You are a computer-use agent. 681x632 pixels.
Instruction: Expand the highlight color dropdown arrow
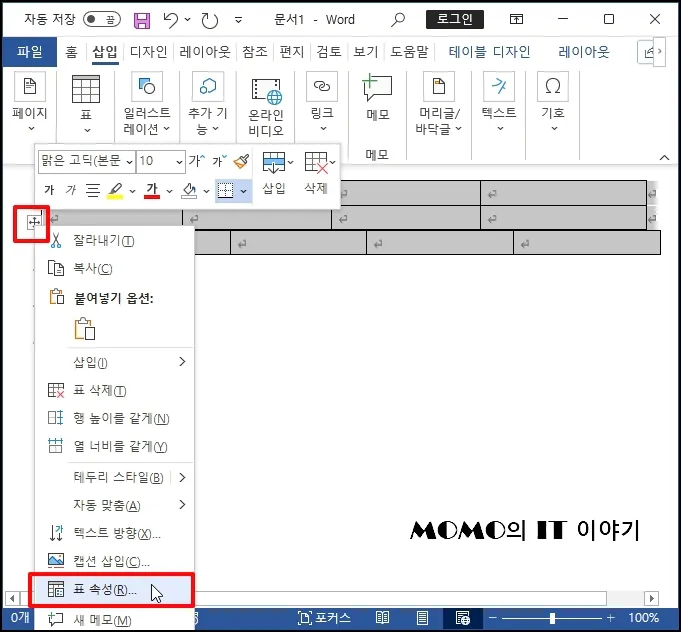[132, 191]
